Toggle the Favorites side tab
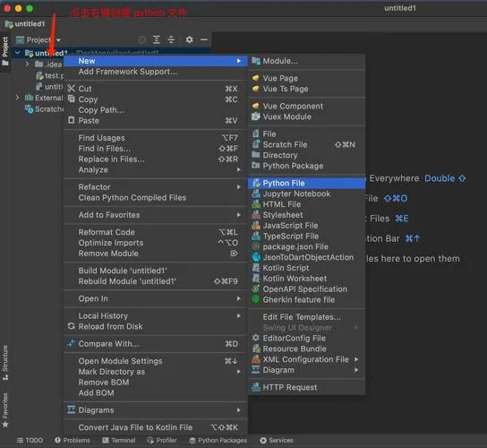The height and width of the screenshot is (448, 487). [x=5, y=410]
